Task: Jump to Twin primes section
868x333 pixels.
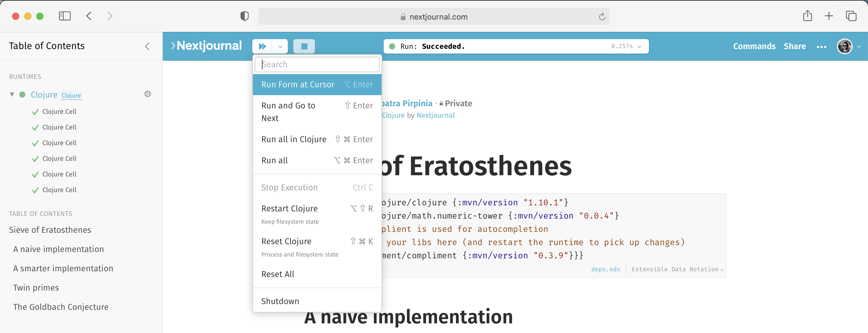Action: click(36, 288)
